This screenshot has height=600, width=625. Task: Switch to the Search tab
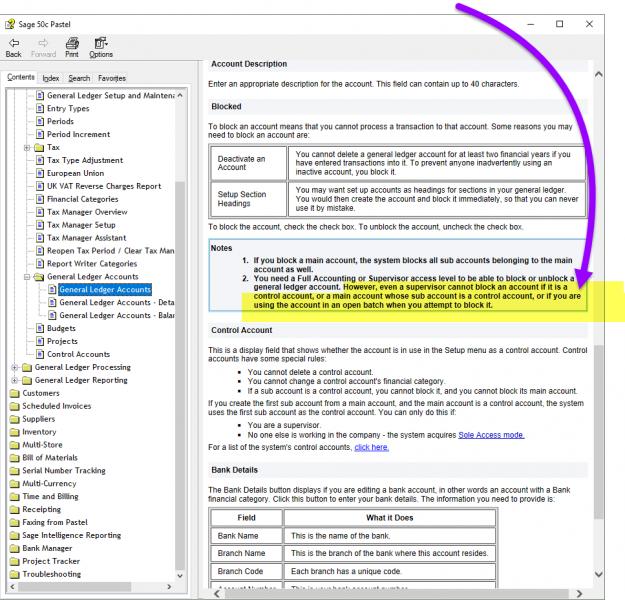(x=79, y=77)
